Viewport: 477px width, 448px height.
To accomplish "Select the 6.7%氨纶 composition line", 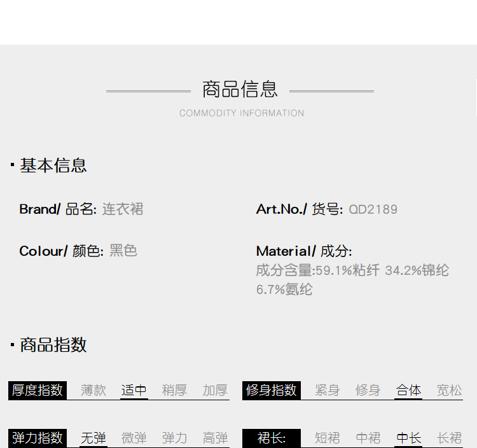I will coord(284,290).
